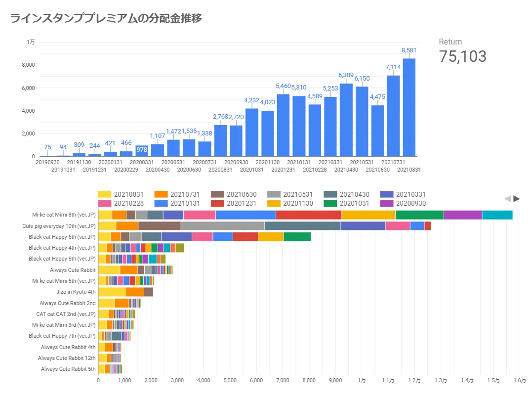Click the 1.6万 axis label on bar chart

point(520,380)
